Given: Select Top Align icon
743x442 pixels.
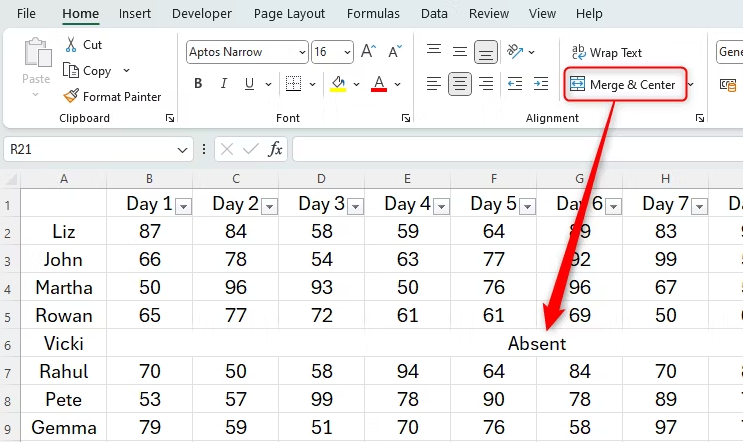Looking at the screenshot, I should [x=434, y=51].
